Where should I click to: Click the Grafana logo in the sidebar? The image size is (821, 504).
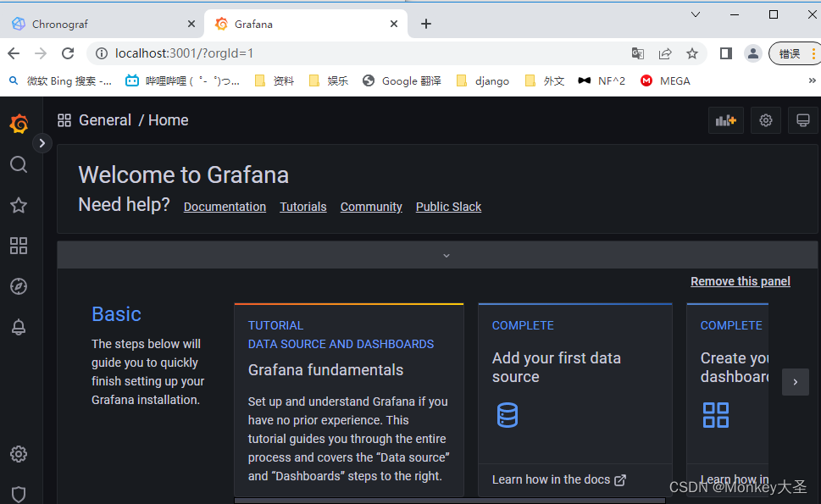click(x=19, y=124)
